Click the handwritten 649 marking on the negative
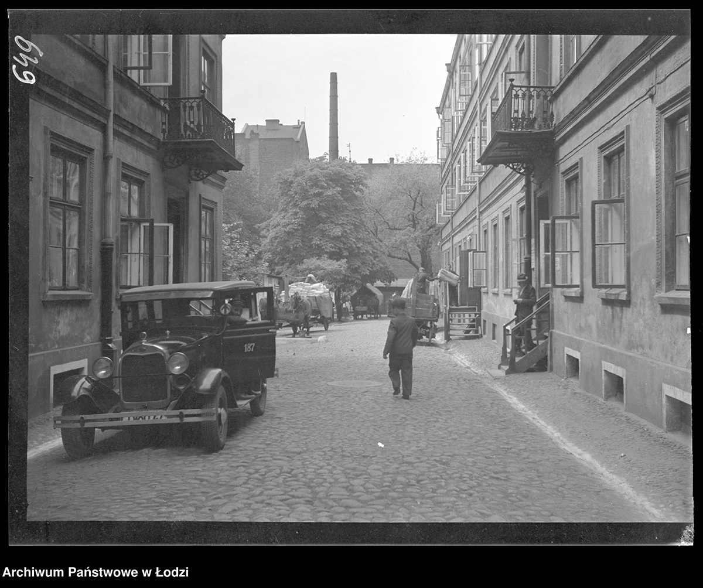 pos(27,60)
